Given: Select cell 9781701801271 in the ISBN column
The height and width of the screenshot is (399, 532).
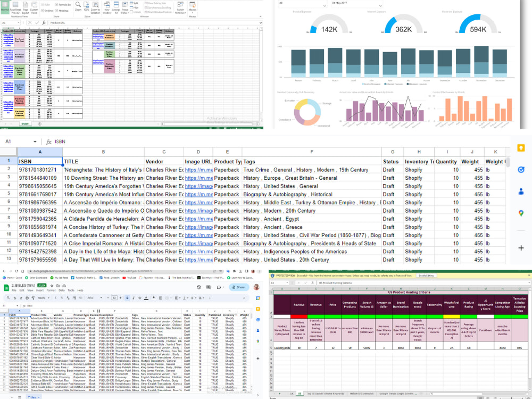Looking at the screenshot, I should tap(40, 170).
